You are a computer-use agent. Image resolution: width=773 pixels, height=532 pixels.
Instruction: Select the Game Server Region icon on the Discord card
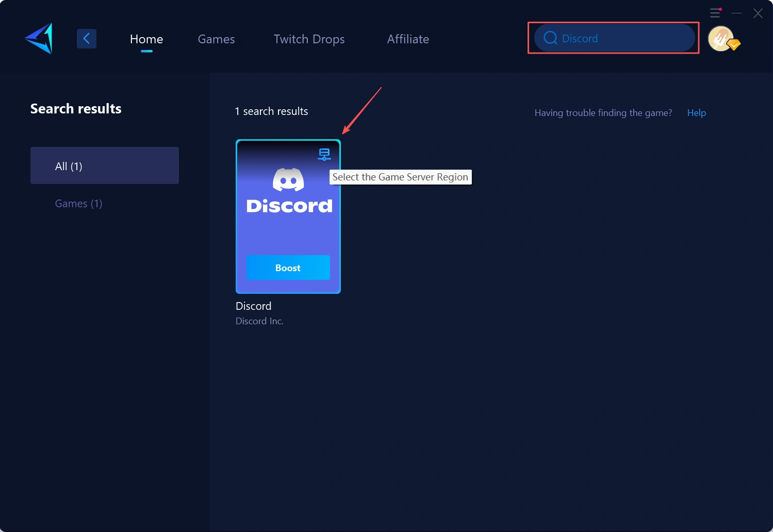tap(324, 154)
